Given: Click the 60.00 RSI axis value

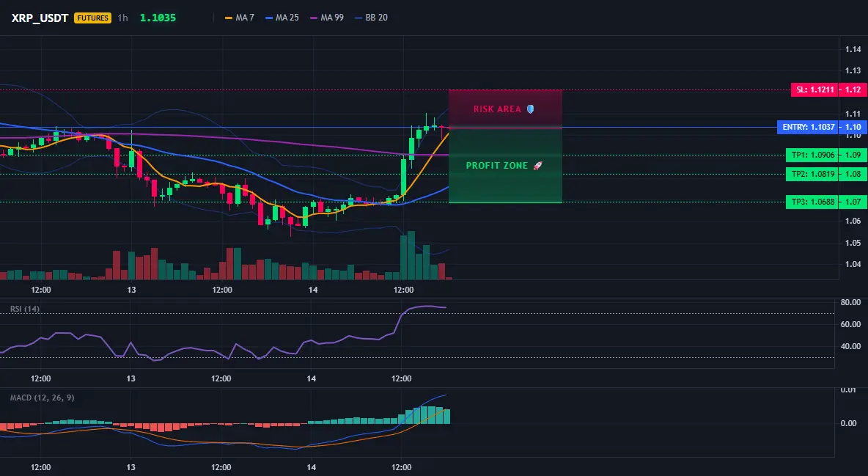Looking at the screenshot, I should pos(851,324).
